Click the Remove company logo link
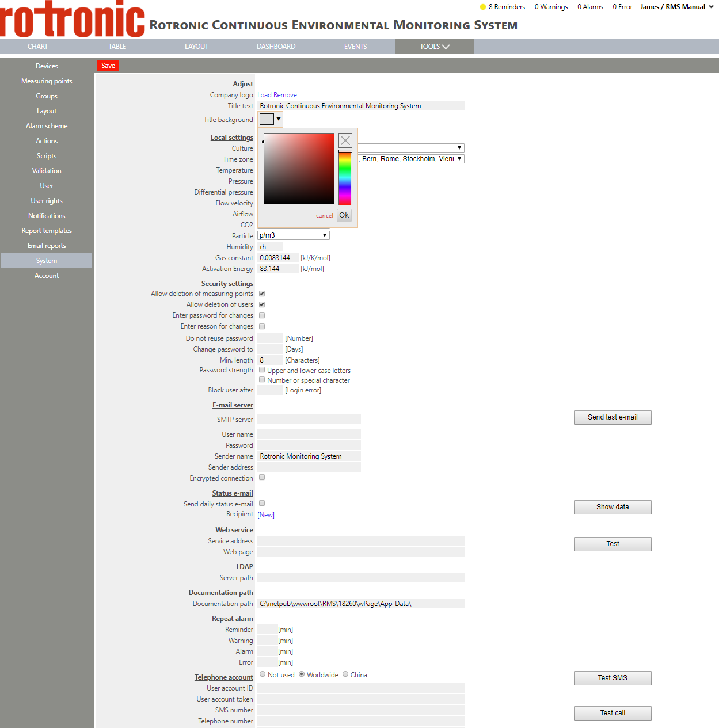 (286, 95)
